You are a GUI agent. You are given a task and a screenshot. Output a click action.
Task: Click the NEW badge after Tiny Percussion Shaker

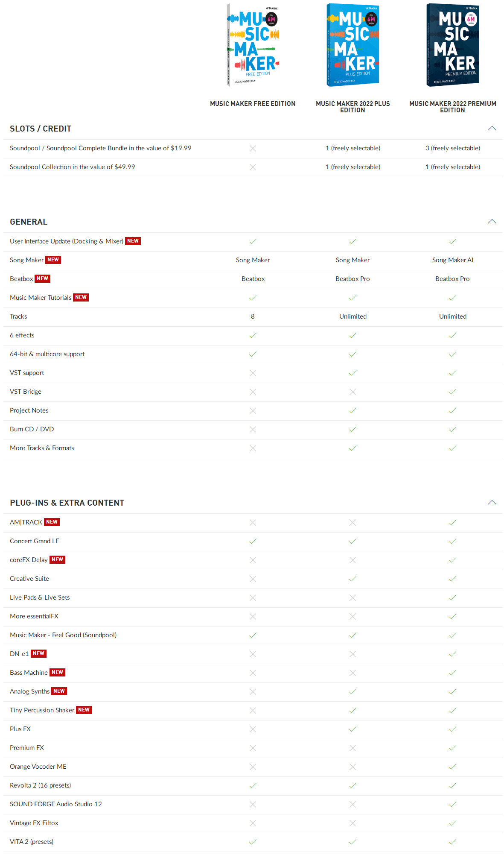(x=84, y=710)
